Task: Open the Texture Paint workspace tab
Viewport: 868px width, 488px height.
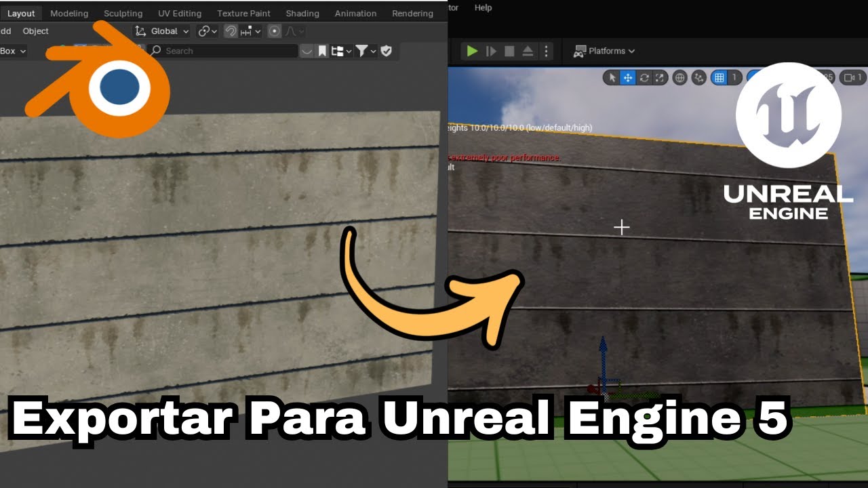Action: pyautogui.click(x=243, y=14)
